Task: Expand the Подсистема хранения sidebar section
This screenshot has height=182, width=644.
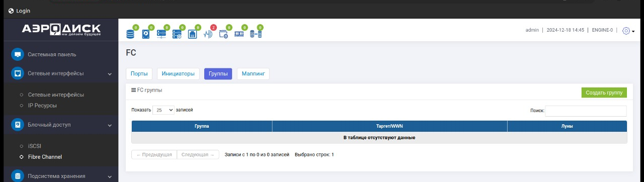Action: (x=110, y=176)
